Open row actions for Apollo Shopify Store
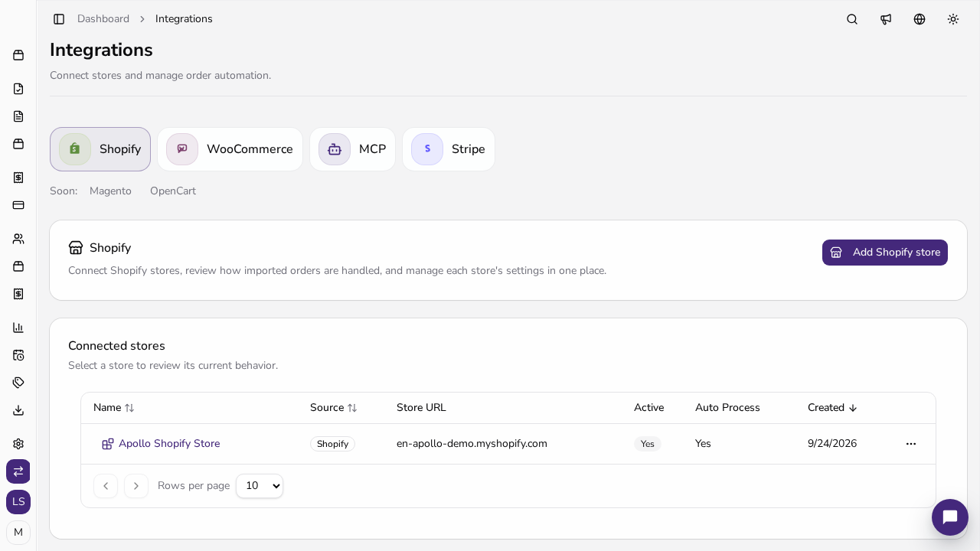 pyautogui.click(x=911, y=444)
